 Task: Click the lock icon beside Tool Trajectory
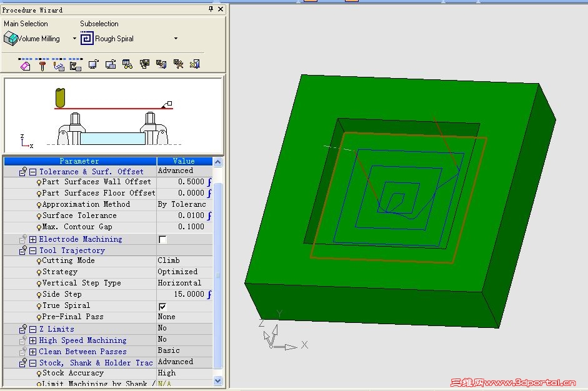pos(23,250)
